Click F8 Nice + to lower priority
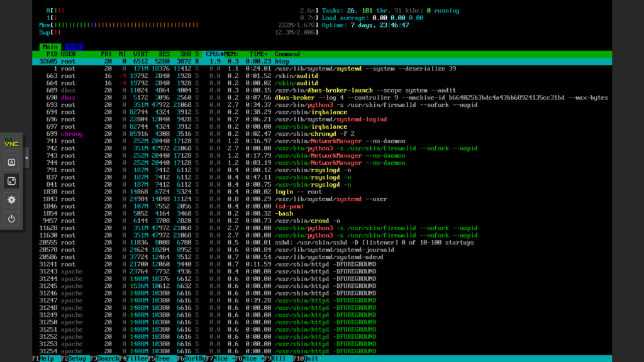Viewport: 644px width, 362px height. click(249, 359)
